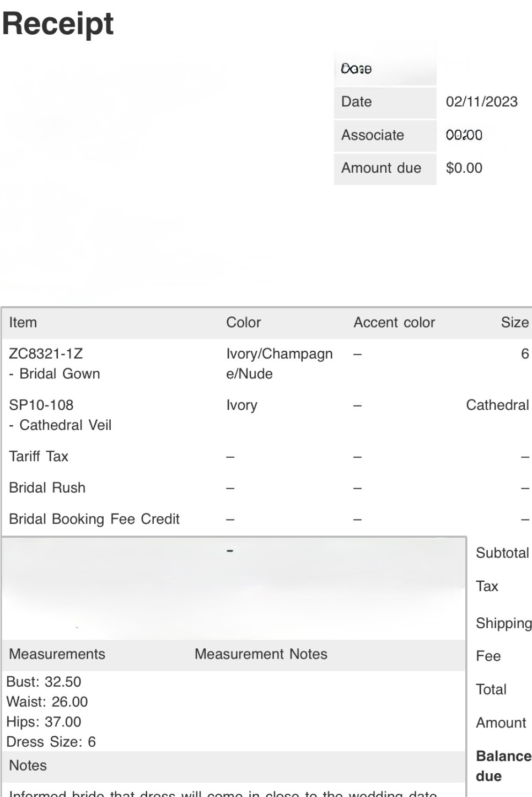Click the Notes section header
532x797 pixels.
pyautogui.click(x=28, y=766)
